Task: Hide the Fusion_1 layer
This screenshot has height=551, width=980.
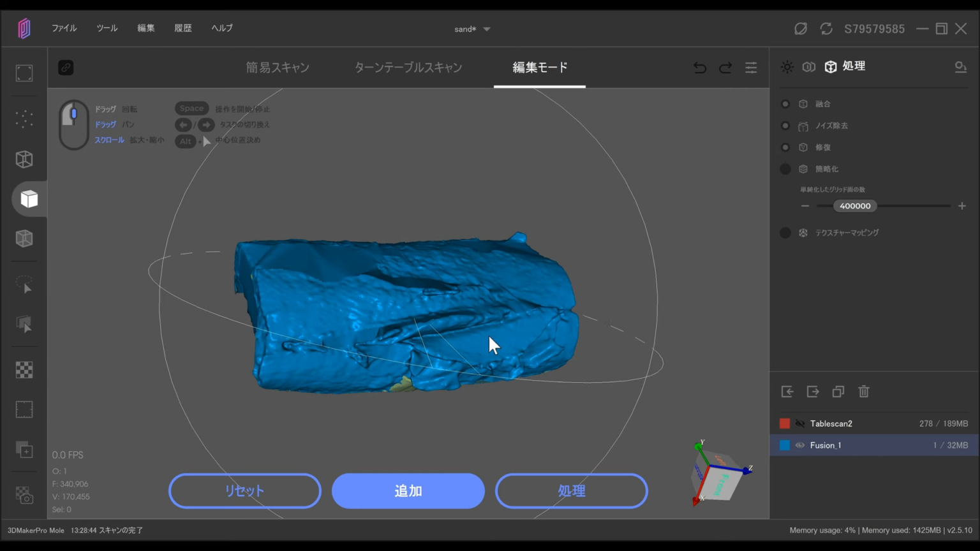Action: pyautogui.click(x=800, y=445)
